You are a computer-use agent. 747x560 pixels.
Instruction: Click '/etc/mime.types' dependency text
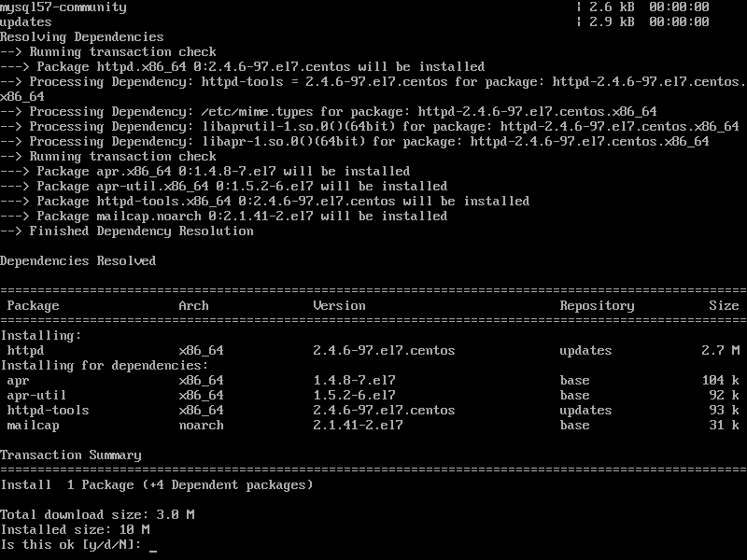click(x=258, y=112)
